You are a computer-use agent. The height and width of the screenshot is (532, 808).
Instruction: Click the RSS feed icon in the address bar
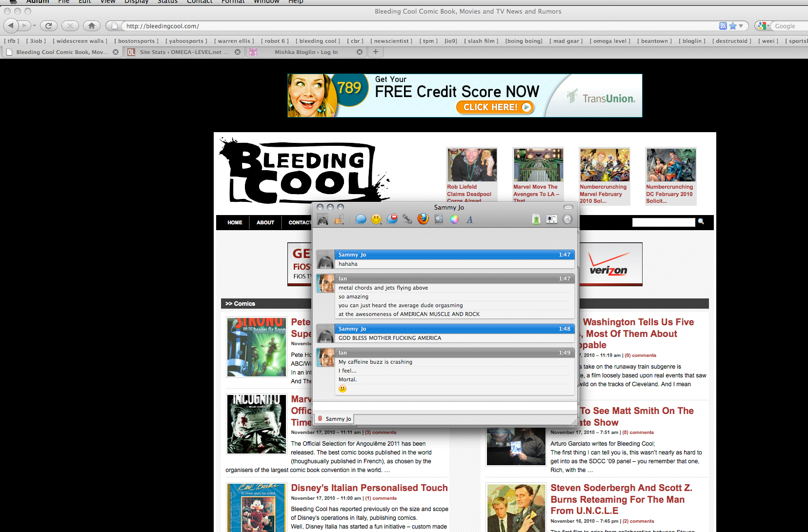tap(723, 26)
